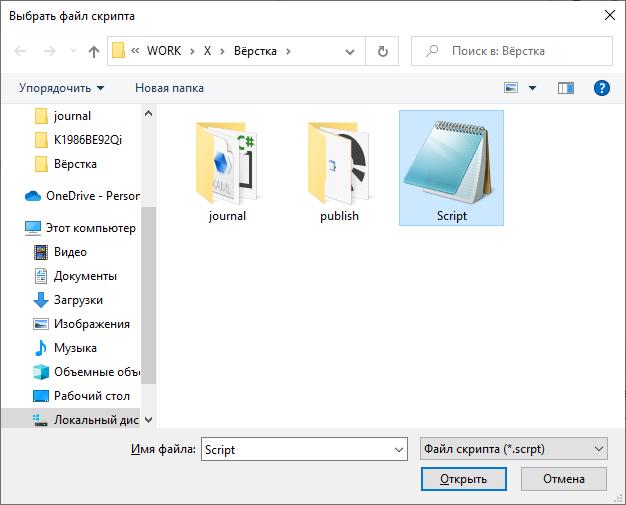Screen dimensions: 626x505
Task: Select Этот компьютер in sidebar
Action: click(x=80, y=228)
